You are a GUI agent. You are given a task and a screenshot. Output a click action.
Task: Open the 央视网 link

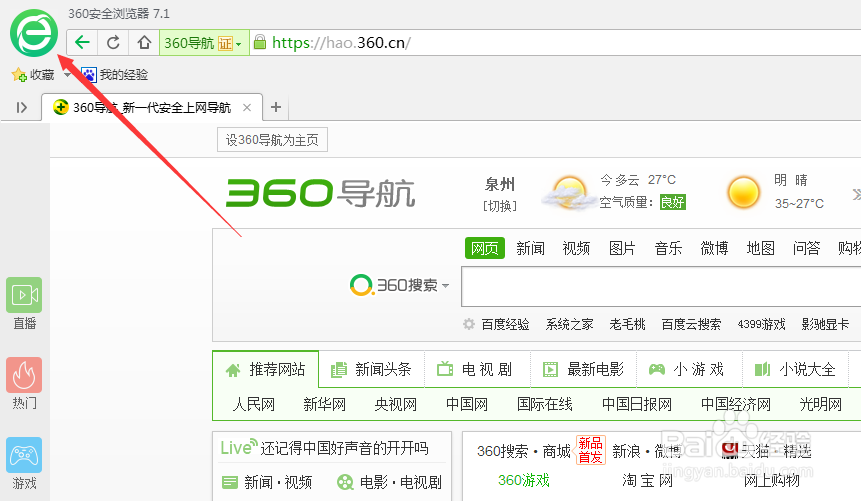(x=395, y=404)
